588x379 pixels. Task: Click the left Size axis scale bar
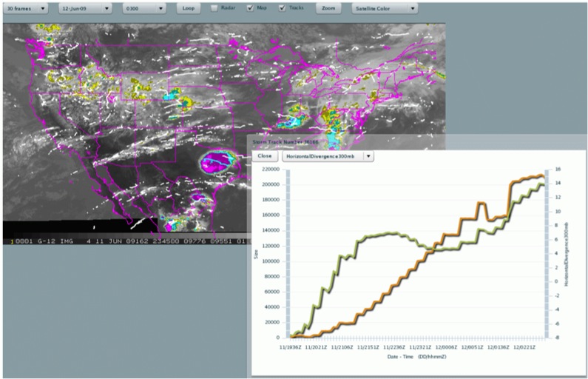(287, 253)
